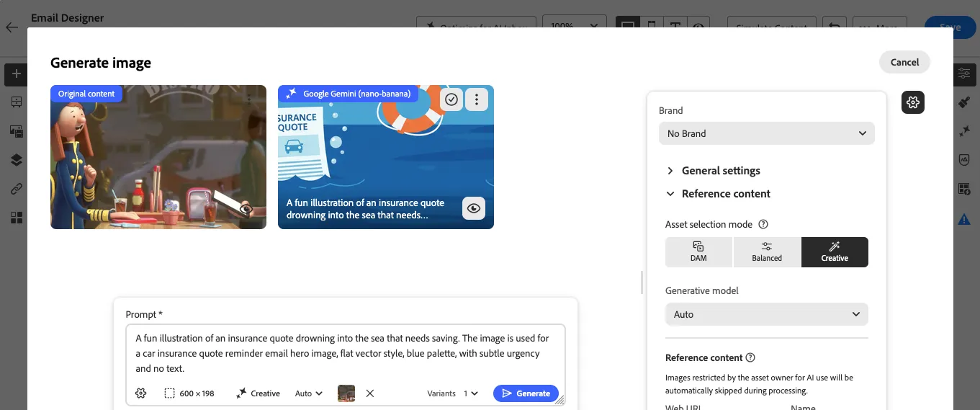The width and height of the screenshot is (980, 410).
Task: Select the Balanced asset selection mode
Action: click(x=767, y=252)
